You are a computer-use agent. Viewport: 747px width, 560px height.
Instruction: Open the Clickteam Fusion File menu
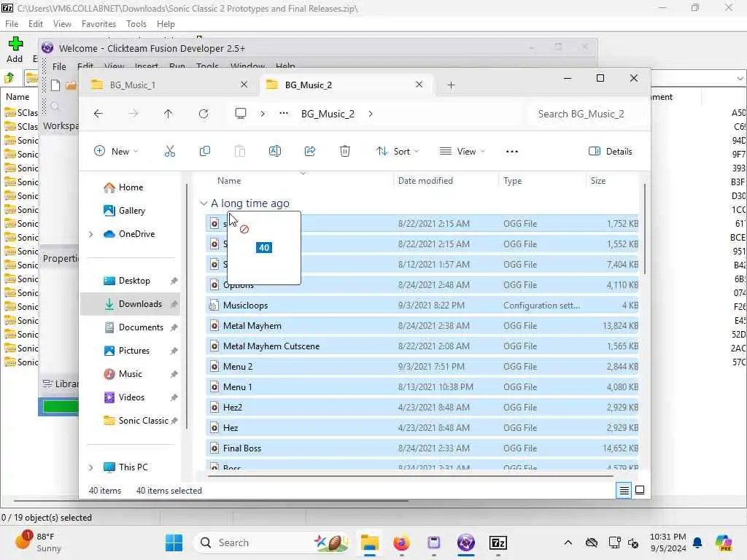coord(59,66)
